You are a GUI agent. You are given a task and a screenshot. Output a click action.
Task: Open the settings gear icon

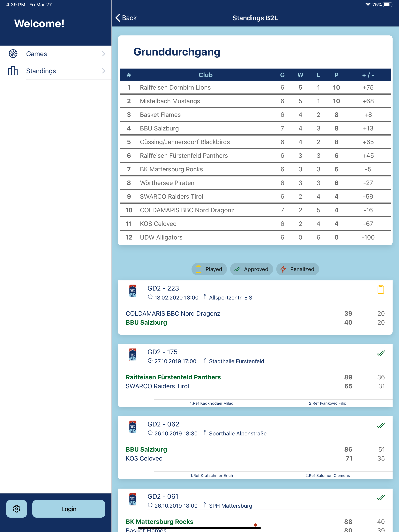(x=17, y=509)
